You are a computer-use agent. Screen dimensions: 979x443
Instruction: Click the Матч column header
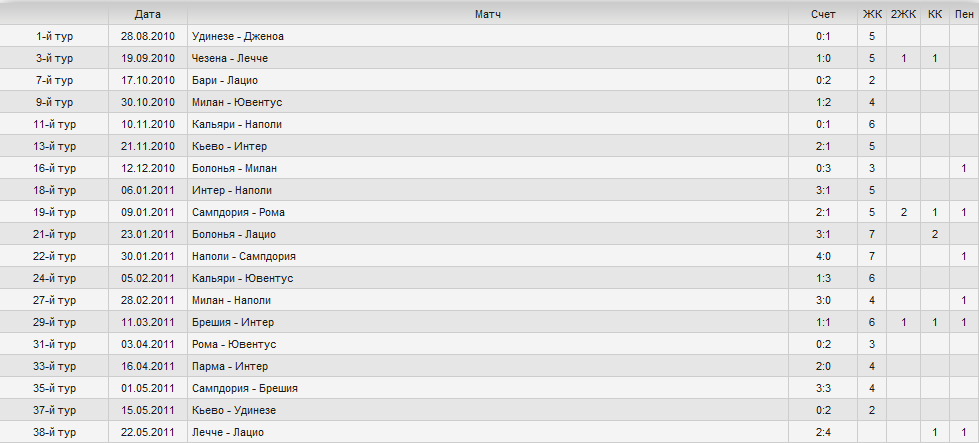(x=488, y=14)
